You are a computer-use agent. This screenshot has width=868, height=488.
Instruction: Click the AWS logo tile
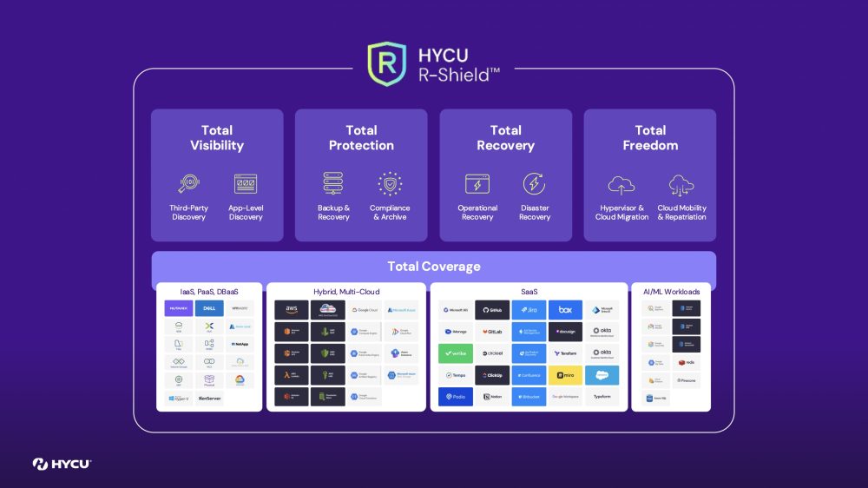point(292,310)
